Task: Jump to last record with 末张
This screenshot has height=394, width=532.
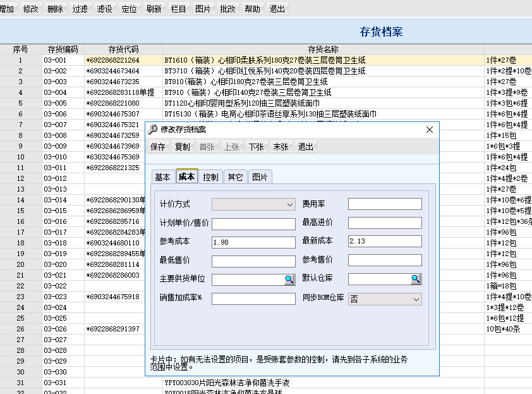Action: pos(281,147)
